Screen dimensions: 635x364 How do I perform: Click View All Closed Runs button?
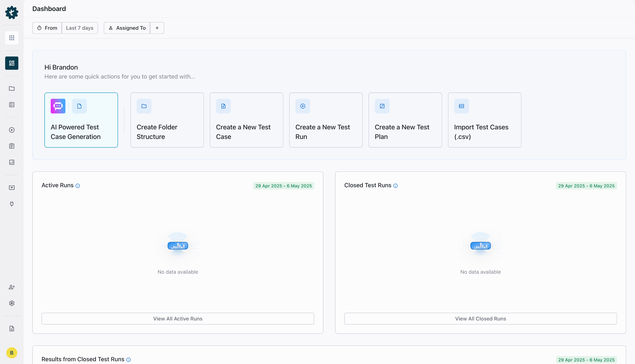pyautogui.click(x=480, y=318)
